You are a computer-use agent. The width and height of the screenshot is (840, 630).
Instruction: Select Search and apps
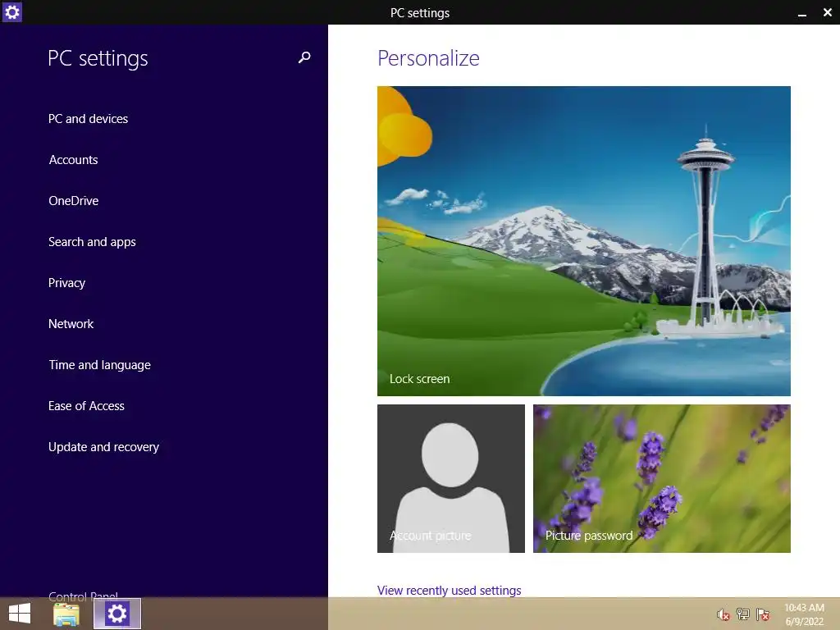pyautogui.click(x=92, y=242)
